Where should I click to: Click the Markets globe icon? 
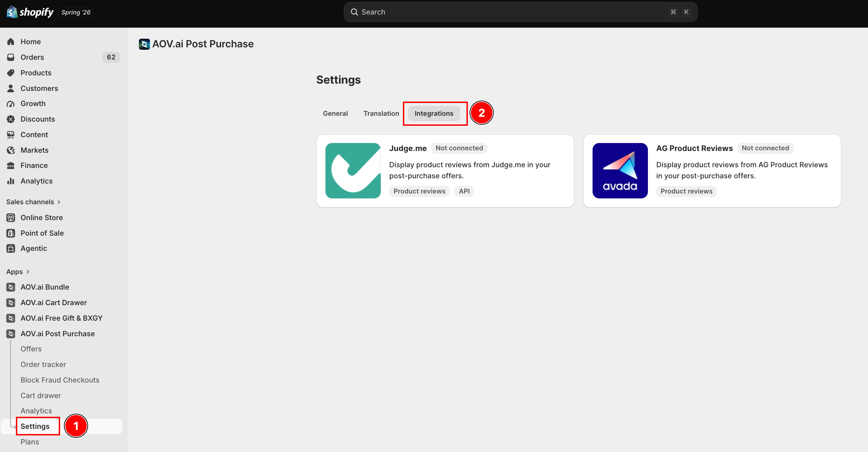11,150
